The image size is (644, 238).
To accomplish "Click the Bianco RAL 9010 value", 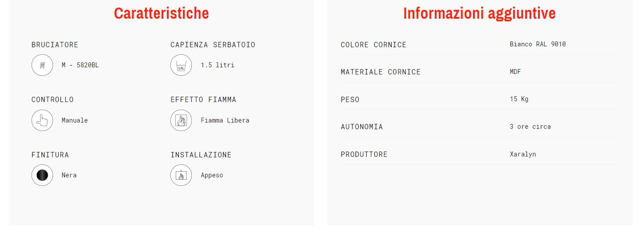I will pos(538,44).
